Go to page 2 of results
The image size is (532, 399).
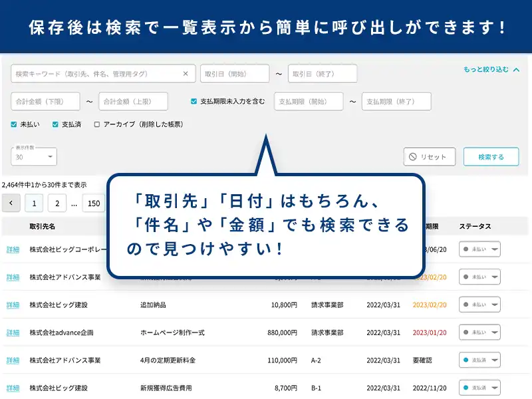click(57, 203)
